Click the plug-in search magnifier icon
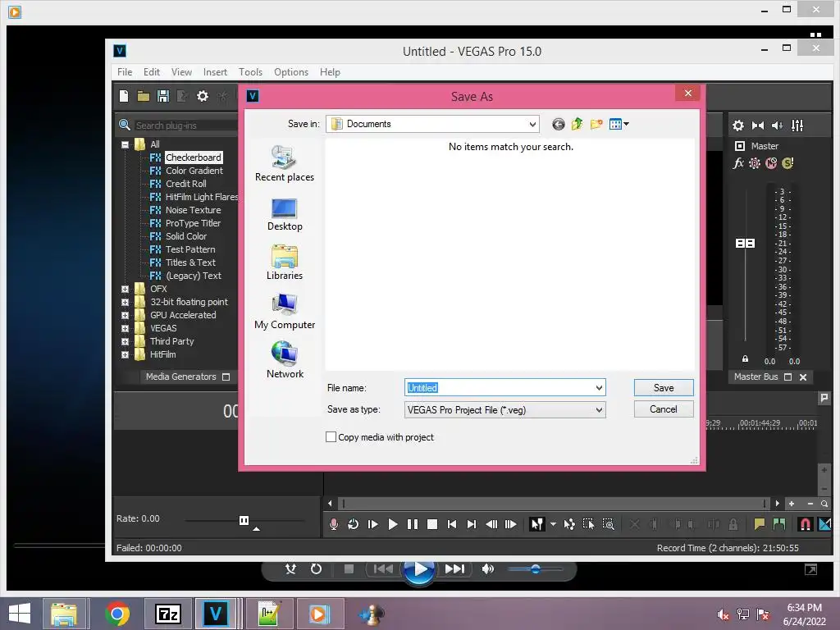Viewport: 840px width, 630px height. click(125, 125)
